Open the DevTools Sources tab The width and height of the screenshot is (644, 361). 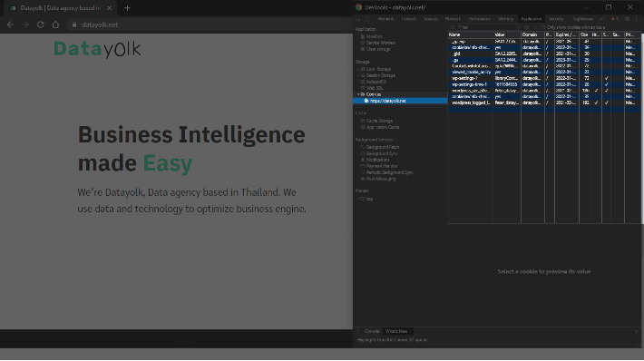[x=431, y=19]
